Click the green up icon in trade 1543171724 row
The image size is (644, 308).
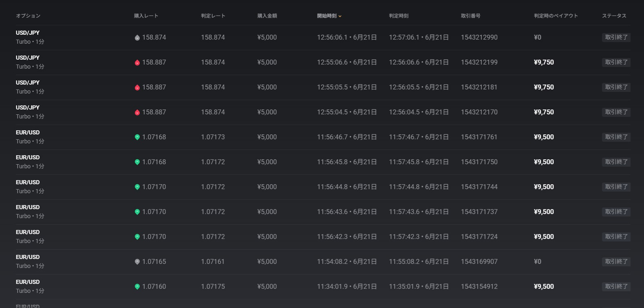click(137, 237)
